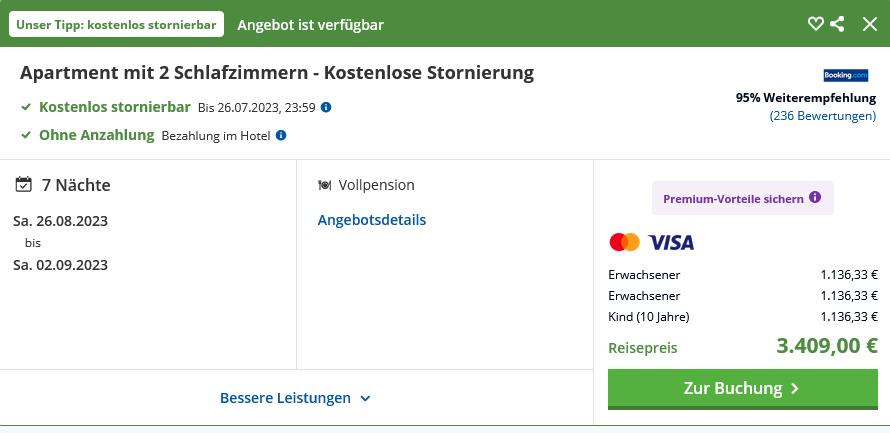Click the share icon in header
Image resolution: width=890 pixels, height=433 pixels.
point(837,24)
